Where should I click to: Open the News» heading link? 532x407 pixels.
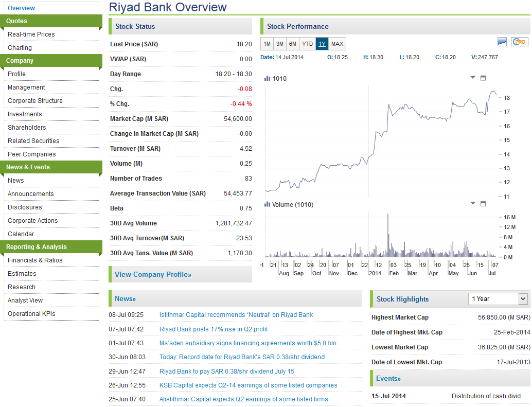pyautogui.click(x=125, y=299)
